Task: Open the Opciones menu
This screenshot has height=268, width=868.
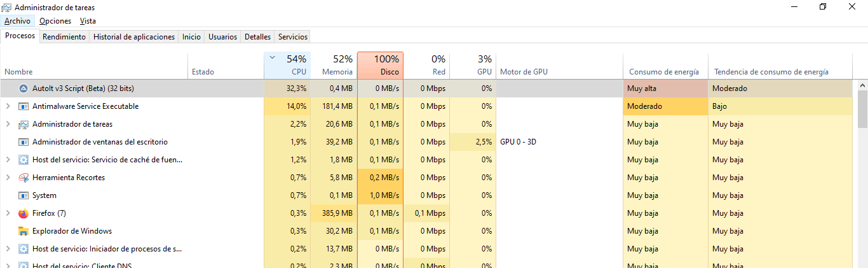Action: [x=55, y=21]
